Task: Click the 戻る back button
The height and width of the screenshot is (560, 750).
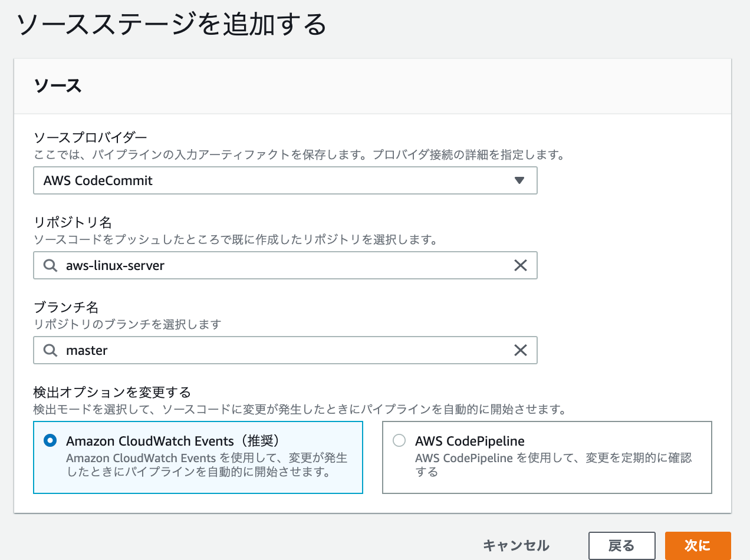Action: tap(621, 545)
